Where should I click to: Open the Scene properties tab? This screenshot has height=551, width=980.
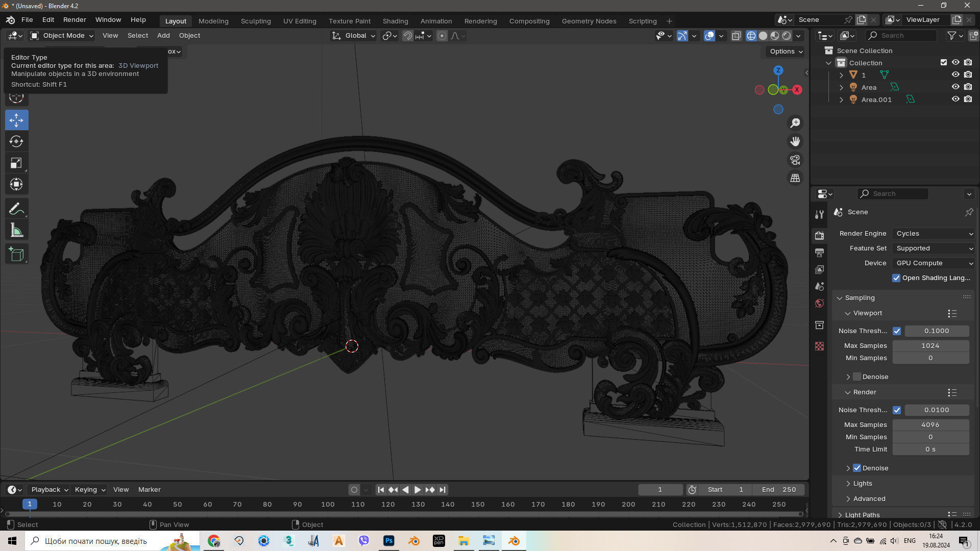coord(819,286)
